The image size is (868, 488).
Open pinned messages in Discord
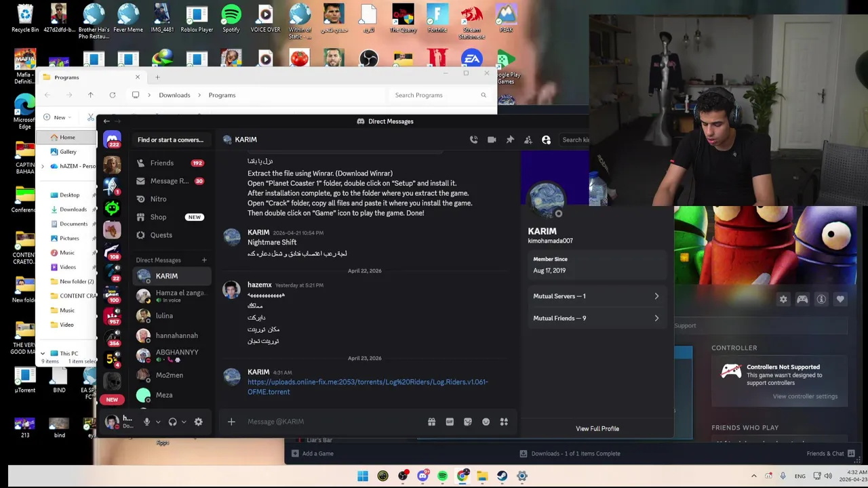coord(510,140)
